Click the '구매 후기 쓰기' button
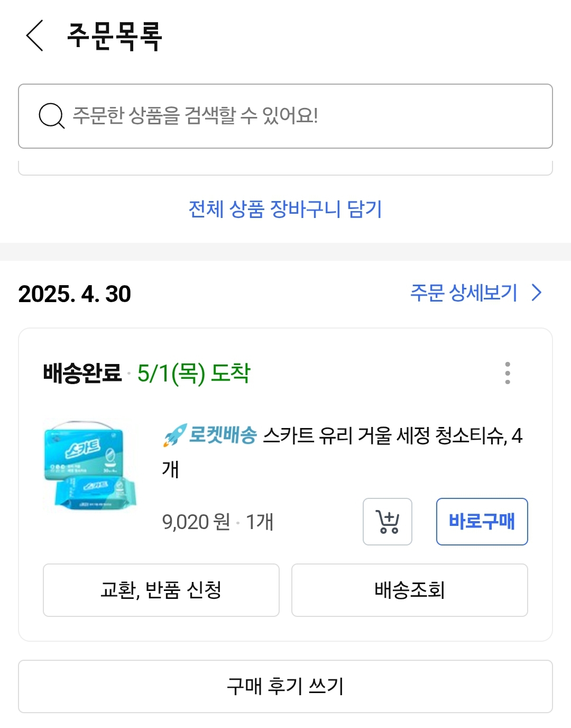Image resolution: width=571 pixels, height=728 pixels. (x=285, y=686)
